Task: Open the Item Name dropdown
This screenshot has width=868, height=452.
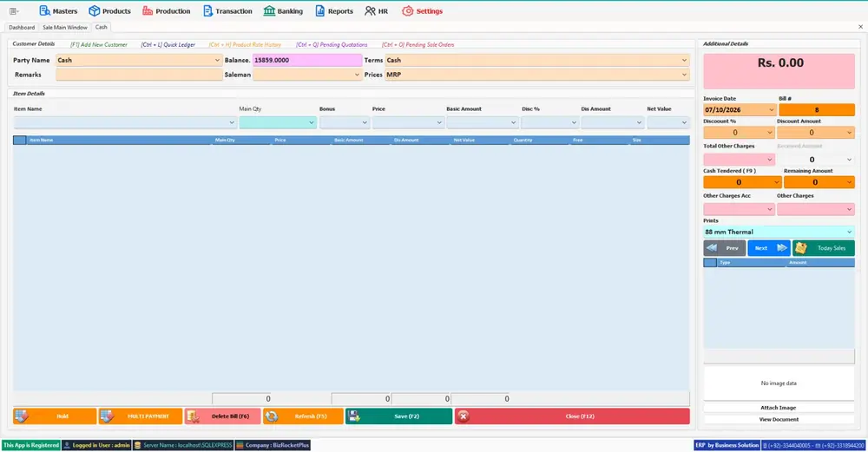Action: [x=232, y=123]
